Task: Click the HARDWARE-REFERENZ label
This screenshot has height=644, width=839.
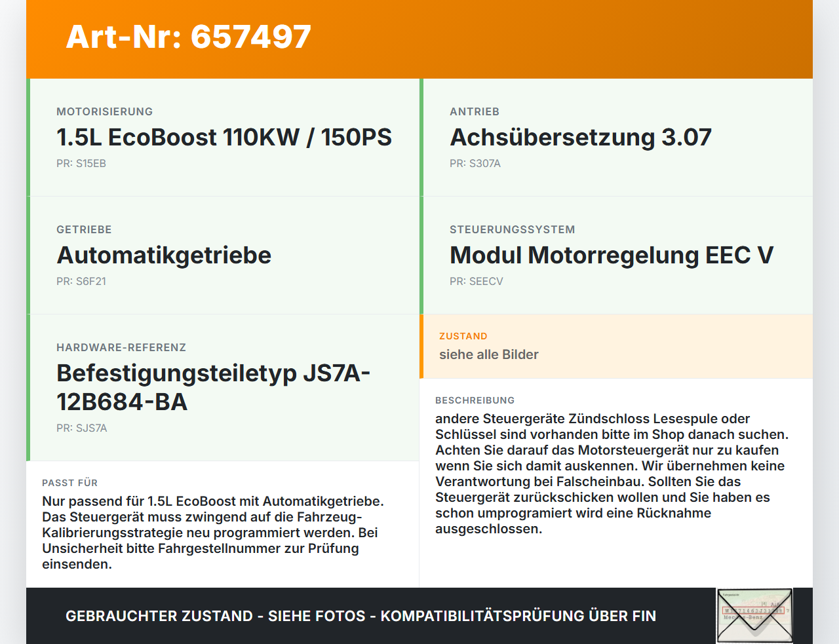Action: click(x=121, y=347)
